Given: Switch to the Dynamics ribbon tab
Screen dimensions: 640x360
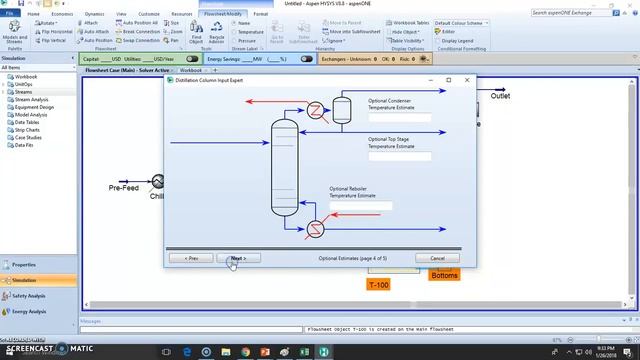Looking at the screenshot, I should pos(94,14).
